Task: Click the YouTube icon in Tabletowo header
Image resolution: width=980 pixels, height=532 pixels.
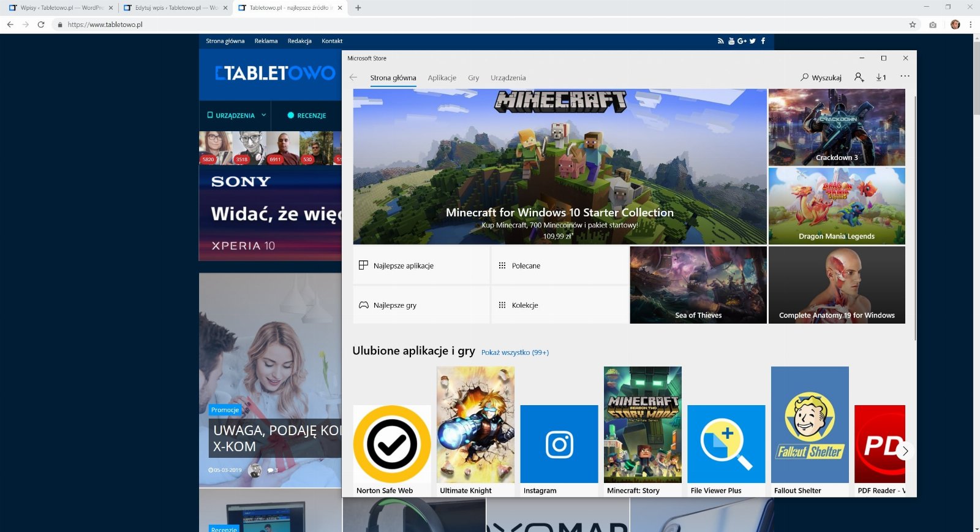Action: pyautogui.click(x=731, y=41)
